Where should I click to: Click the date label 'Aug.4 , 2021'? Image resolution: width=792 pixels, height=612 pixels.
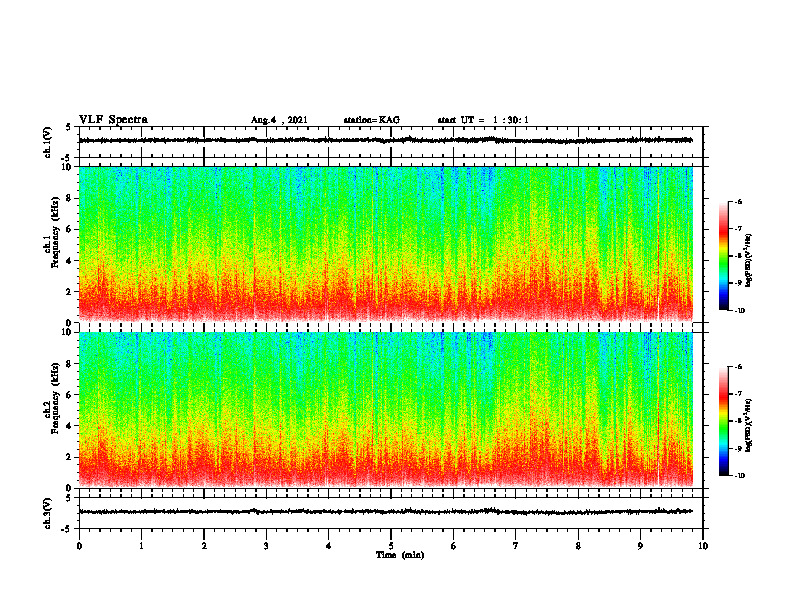click(x=279, y=120)
